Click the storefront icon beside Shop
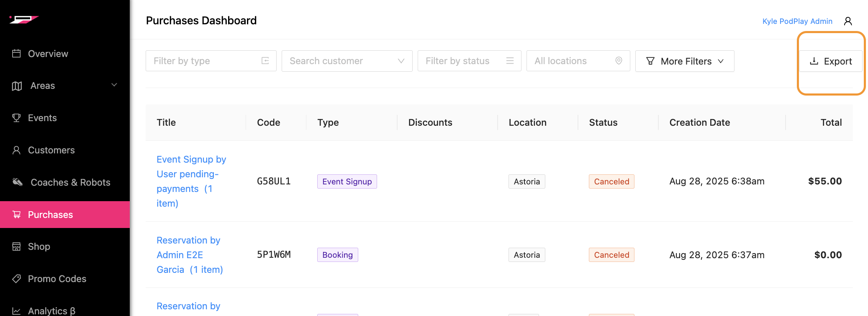 (16, 246)
